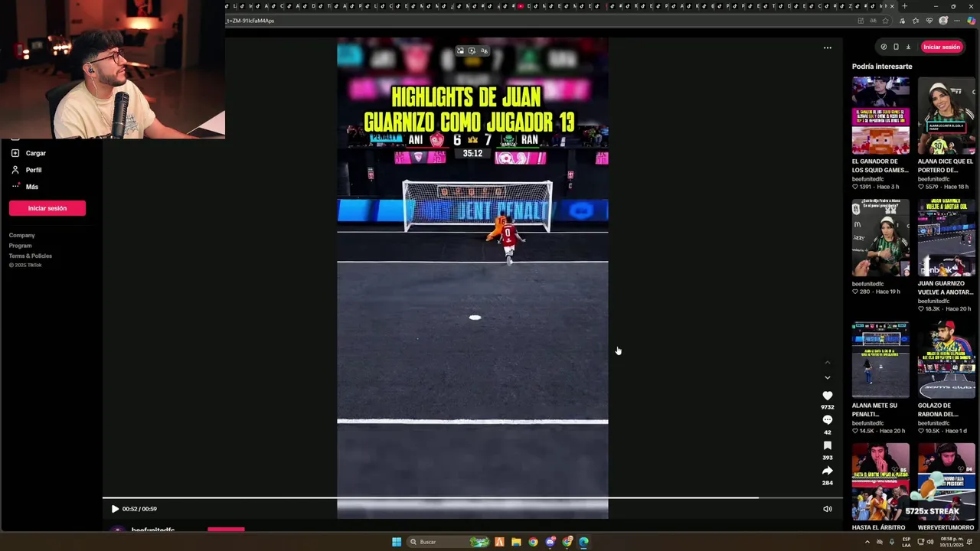Open the browser split screen icon
980x551 pixels.
[x=861, y=21]
